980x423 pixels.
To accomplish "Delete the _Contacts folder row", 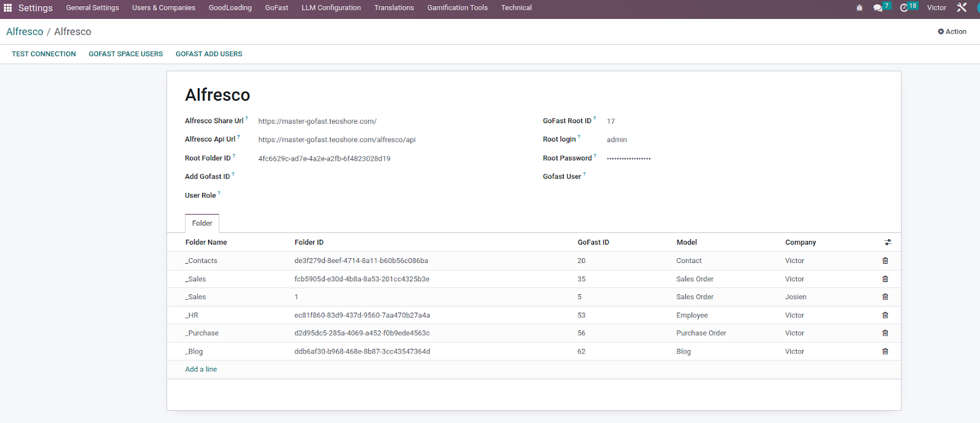I will 885,261.
